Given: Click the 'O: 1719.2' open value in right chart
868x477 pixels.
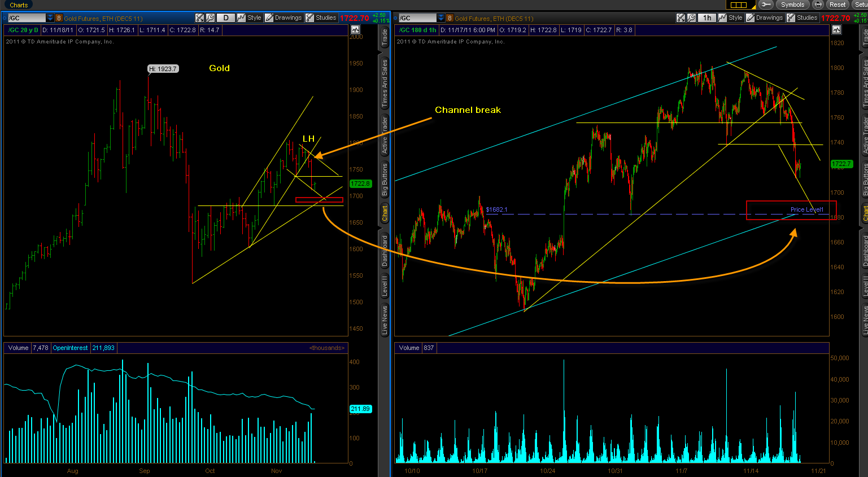Looking at the screenshot, I should [x=513, y=30].
